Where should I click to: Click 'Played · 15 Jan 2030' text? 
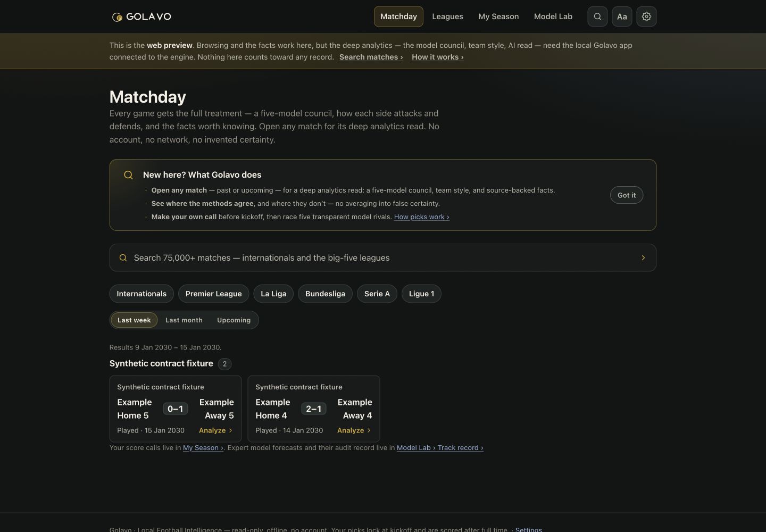pyautogui.click(x=151, y=430)
